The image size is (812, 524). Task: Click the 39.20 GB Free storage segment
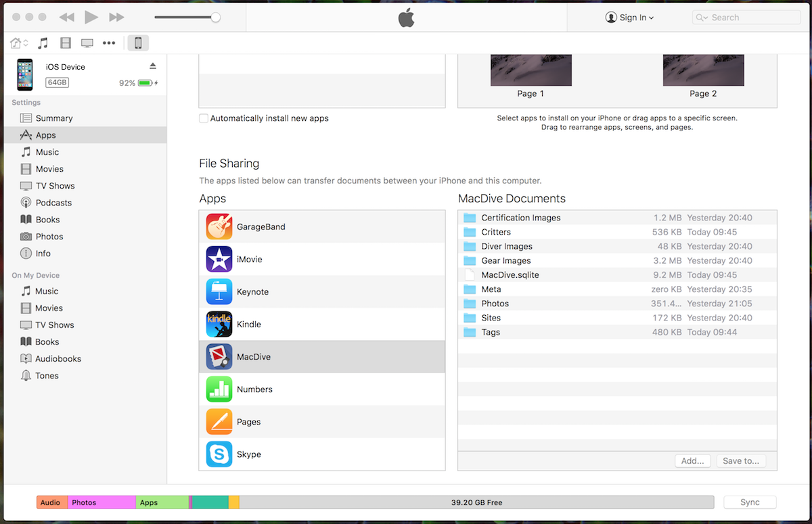pos(476,502)
